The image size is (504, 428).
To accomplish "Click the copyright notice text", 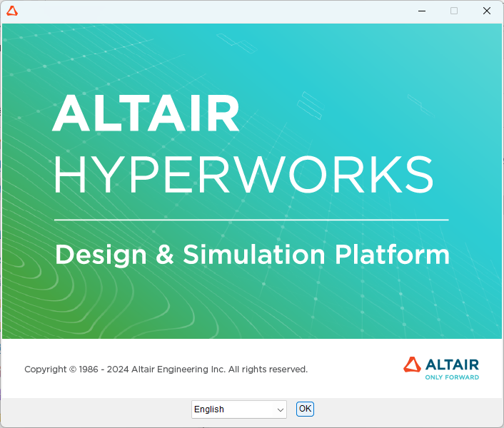I will pyautogui.click(x=166, y=370).
